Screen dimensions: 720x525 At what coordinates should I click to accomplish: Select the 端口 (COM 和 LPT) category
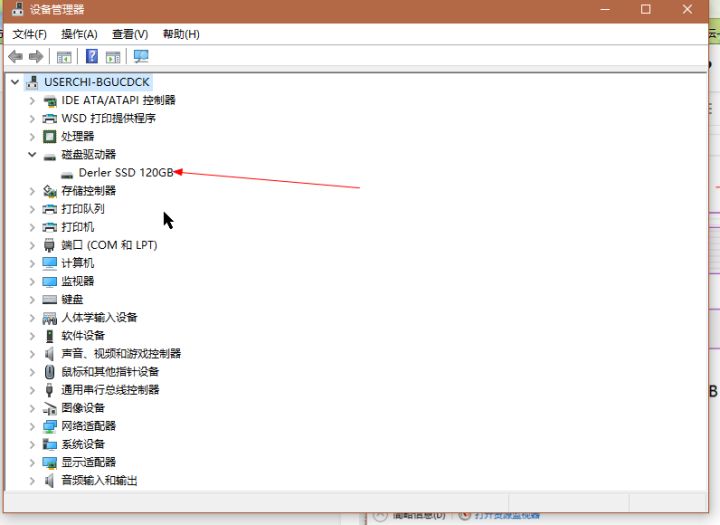point(108,245)
